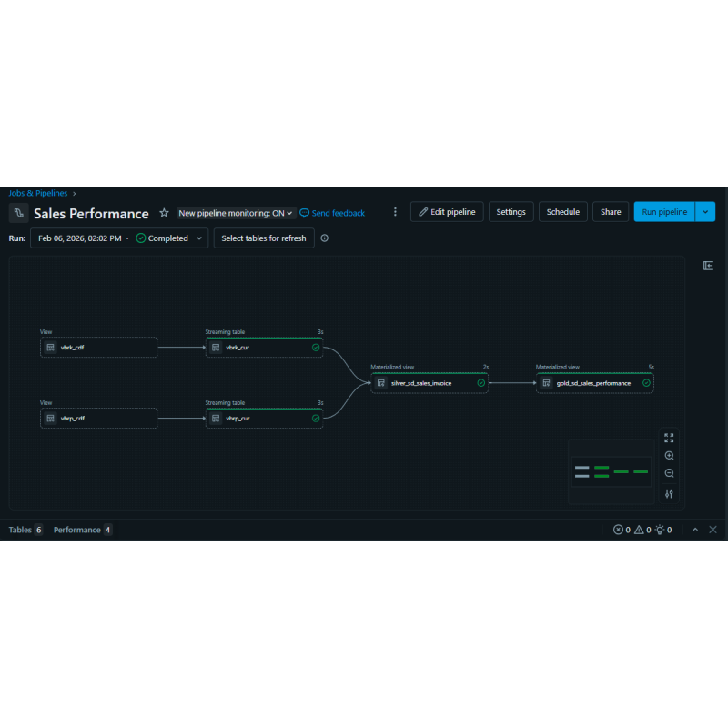Viewport: 728px width, 728px height.
Task: Open the kebab more-options menu
Action: (395, 211)
